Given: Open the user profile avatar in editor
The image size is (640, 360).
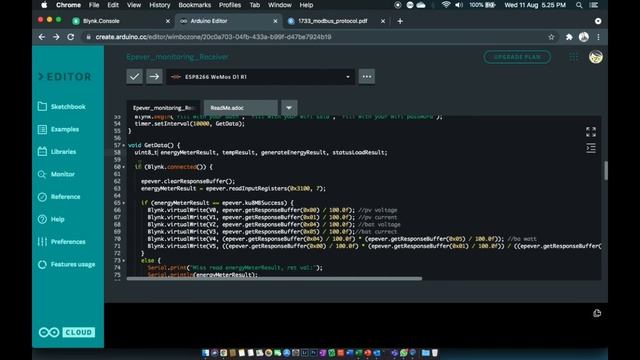Looking at the screenshot, I should pos(596,57).
